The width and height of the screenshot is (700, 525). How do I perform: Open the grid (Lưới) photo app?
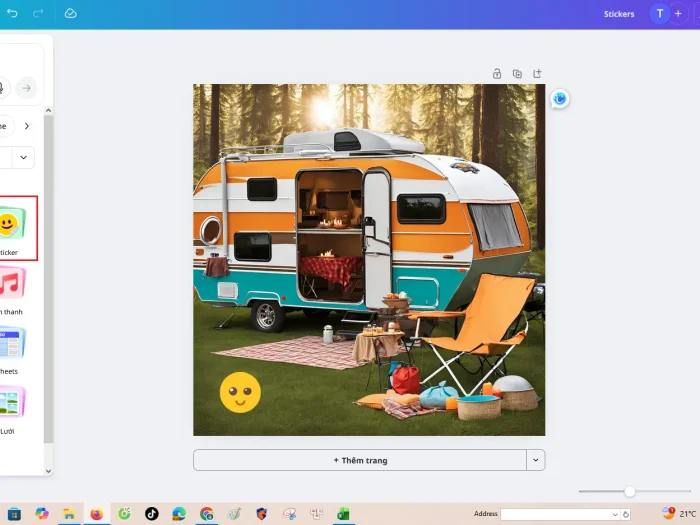click(12, 410)
